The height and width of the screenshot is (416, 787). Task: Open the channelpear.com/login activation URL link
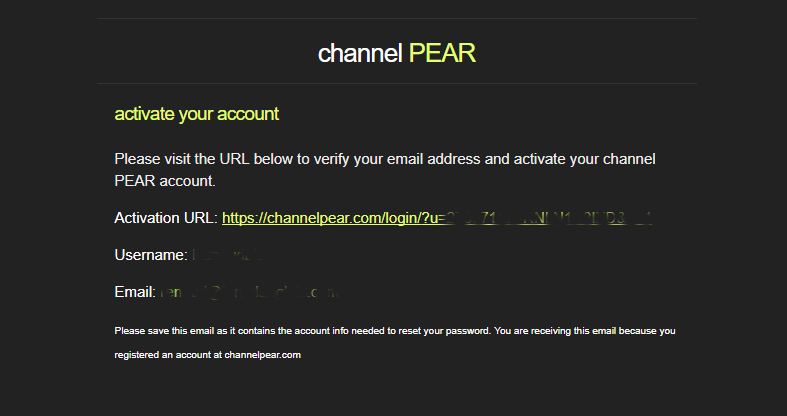[437, 218]
